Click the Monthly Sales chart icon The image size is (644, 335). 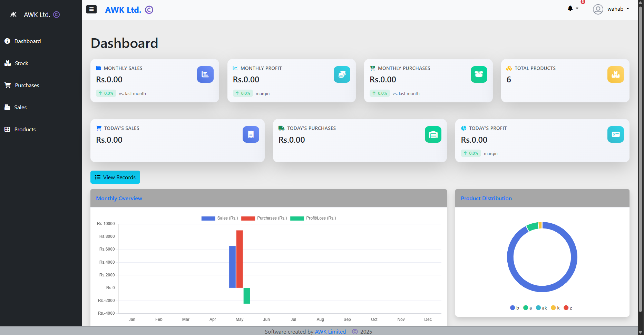point(205,74)
